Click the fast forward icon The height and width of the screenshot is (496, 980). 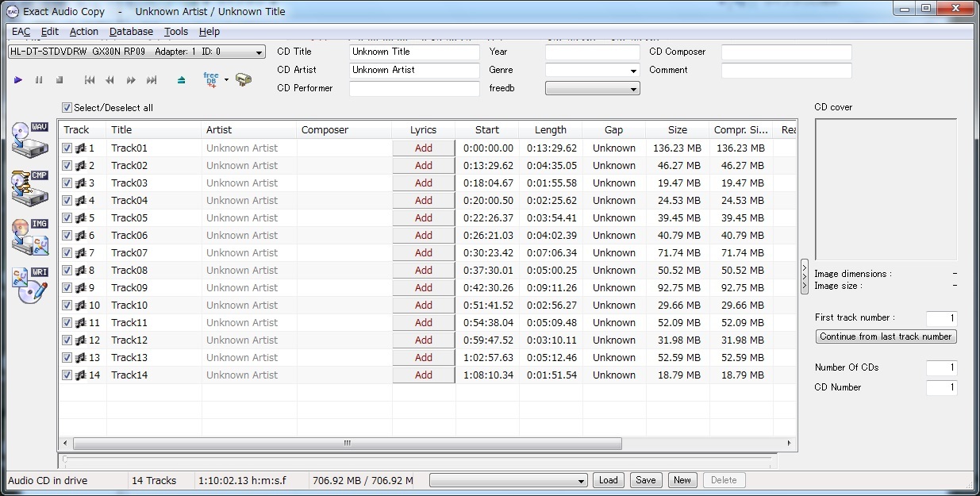click(x=131, y=80)
